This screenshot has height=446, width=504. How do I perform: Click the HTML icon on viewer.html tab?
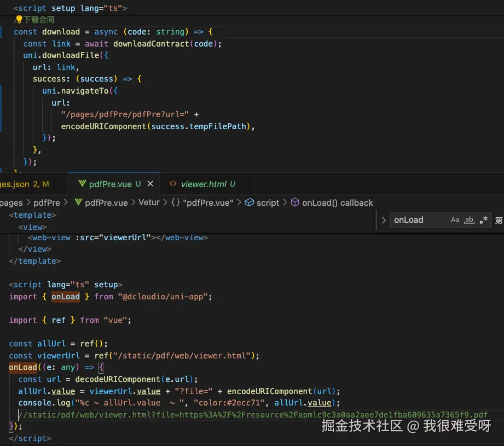[173, 184]
